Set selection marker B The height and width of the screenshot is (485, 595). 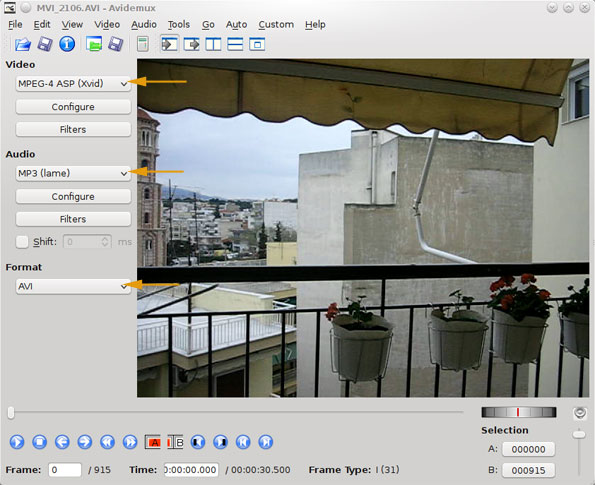click(x=175, y=442)
